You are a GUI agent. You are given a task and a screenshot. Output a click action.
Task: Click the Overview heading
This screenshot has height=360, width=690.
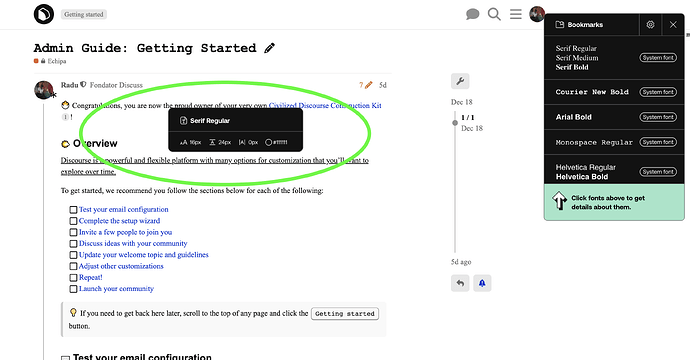coord(95,143)
